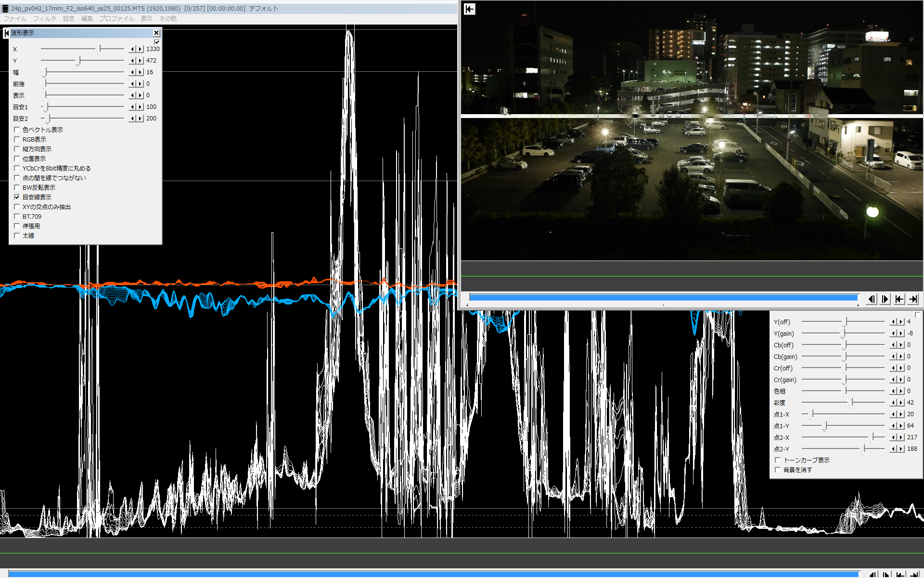Increase 彩度 value with right arrow stepper
This screenshot has width=924, height=578.
point(901,403)
